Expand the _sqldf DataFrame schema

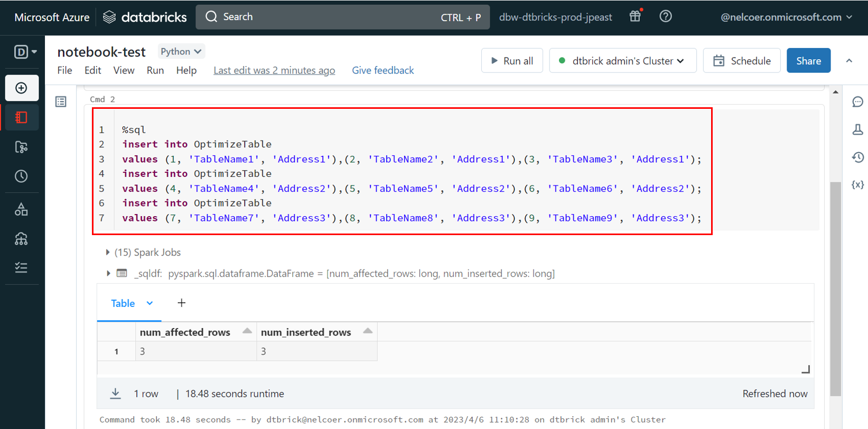[x=108, y=274]
